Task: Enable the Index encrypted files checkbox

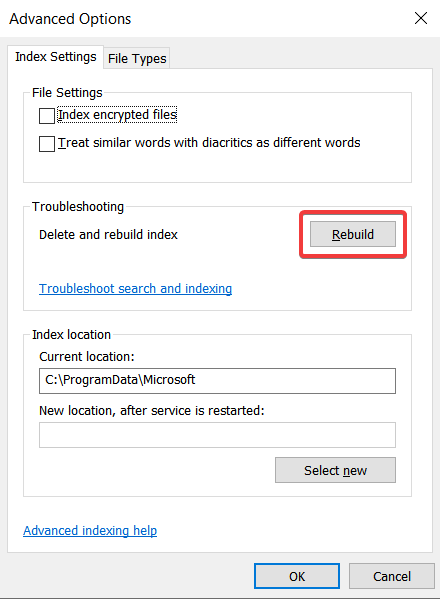Action: pyautogui.click(x=47, y=116)
